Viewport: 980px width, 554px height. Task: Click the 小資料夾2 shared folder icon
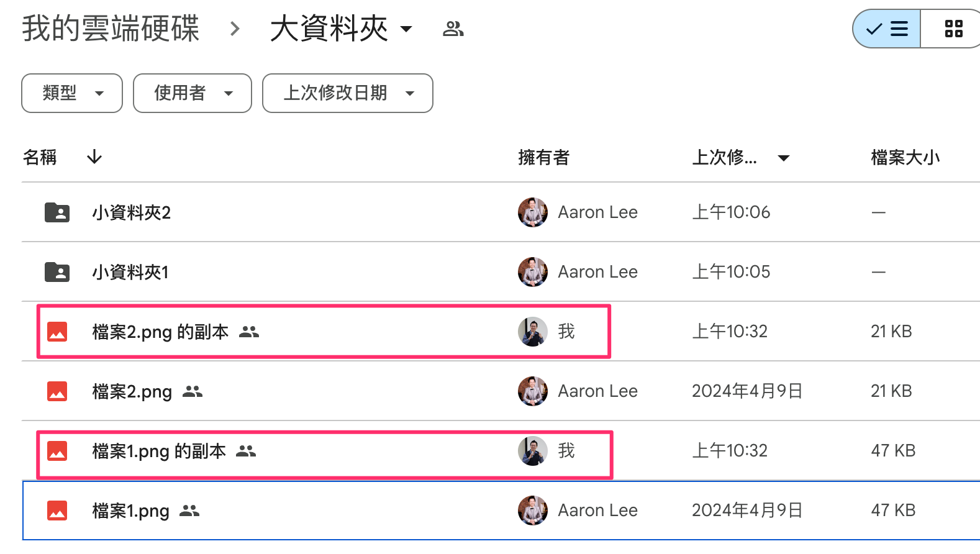tap(57, 212)
